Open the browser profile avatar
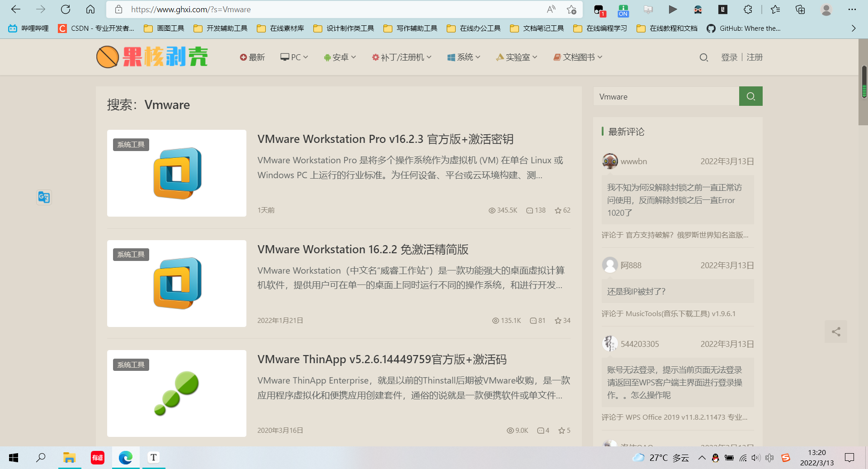Viewport: 868px width, 469px height. [826, 9]
